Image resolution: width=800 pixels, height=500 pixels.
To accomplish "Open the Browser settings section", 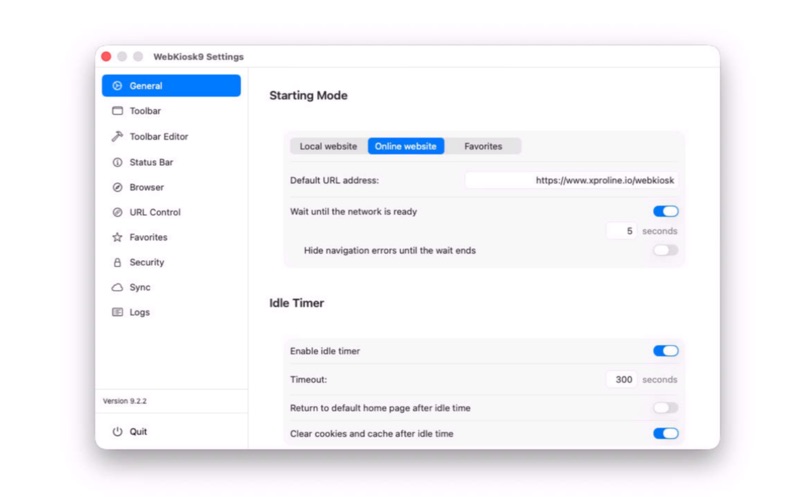I will pos(171,187).
